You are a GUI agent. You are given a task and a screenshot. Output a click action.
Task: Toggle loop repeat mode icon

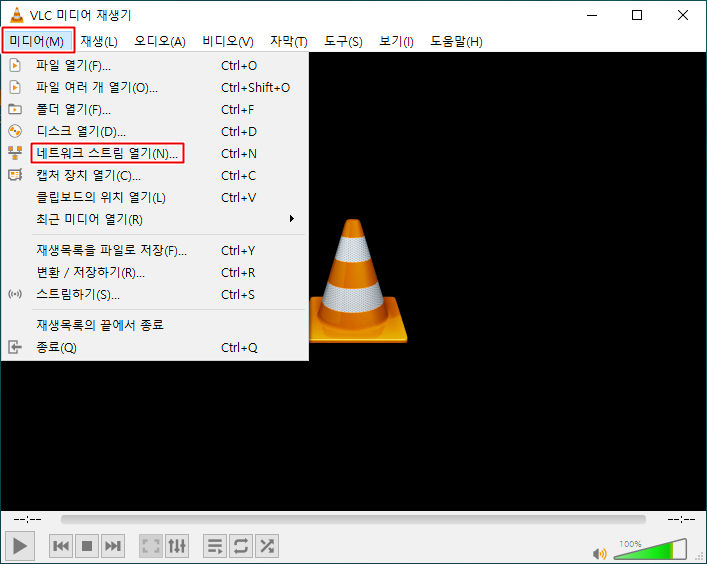[x=241, y=546]
